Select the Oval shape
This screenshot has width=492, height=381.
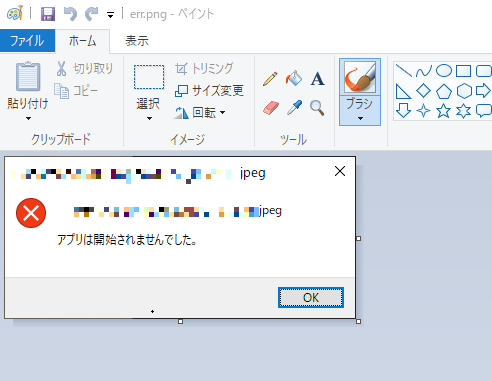[444, 71]
